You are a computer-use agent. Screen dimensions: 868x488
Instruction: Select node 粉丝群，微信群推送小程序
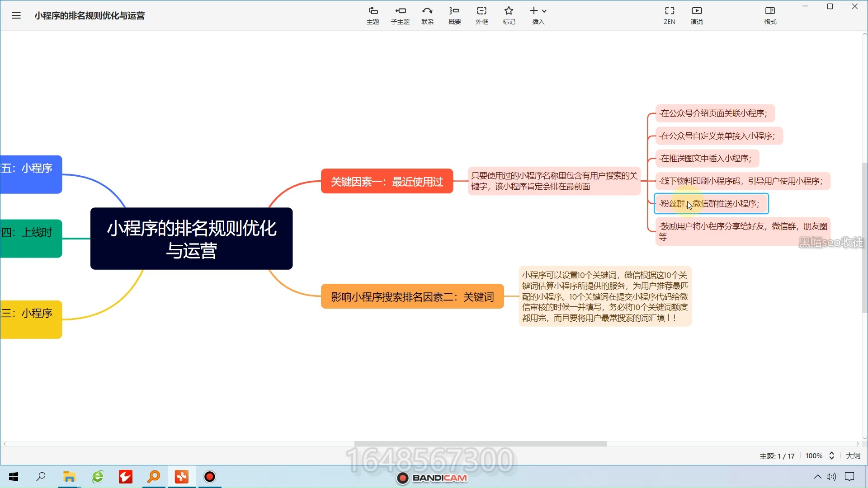(x=711, y=203)
